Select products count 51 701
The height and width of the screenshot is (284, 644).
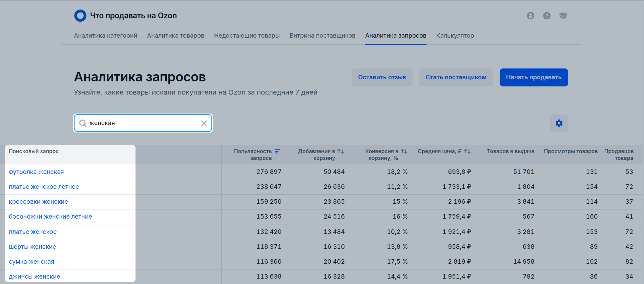coord(524,172)
